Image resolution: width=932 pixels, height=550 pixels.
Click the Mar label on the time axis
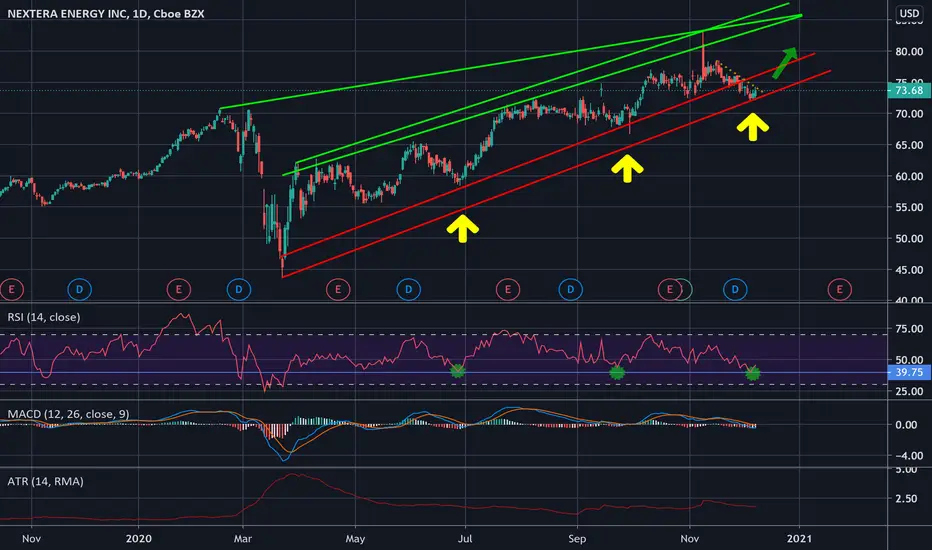[x=243, y=539]
